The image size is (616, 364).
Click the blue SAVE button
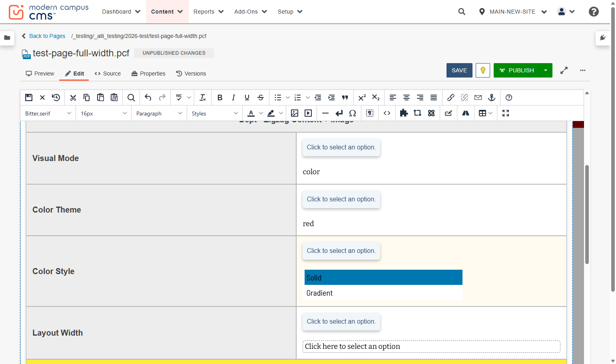[459, 70]
